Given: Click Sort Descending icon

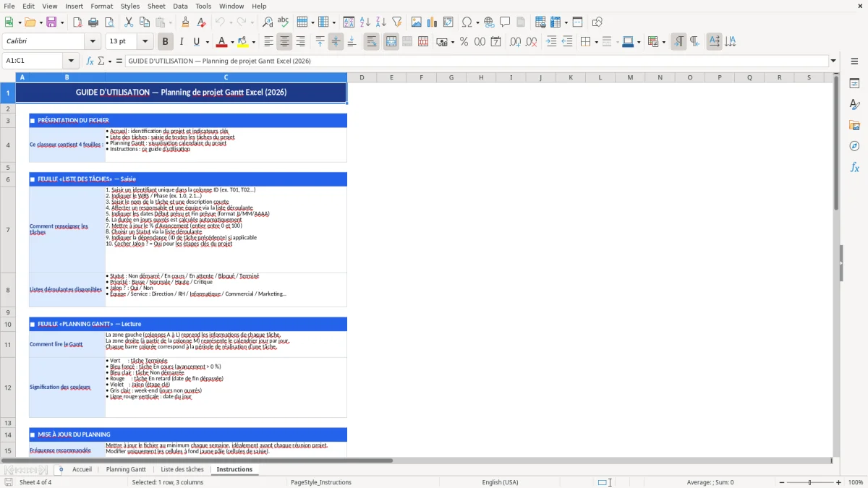Looking at the screenshot, I should (380, 22).
